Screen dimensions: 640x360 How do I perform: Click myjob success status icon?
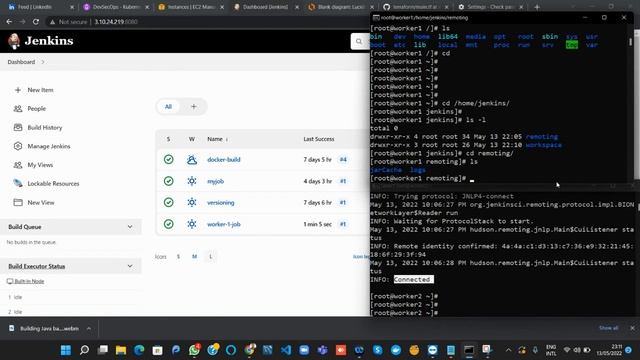coord(169,181)
